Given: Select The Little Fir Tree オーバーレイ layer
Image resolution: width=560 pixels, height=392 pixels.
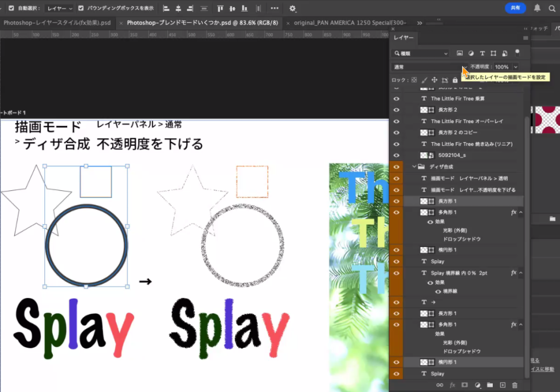Looking at the screenshot, I should (x=466, y=121).
